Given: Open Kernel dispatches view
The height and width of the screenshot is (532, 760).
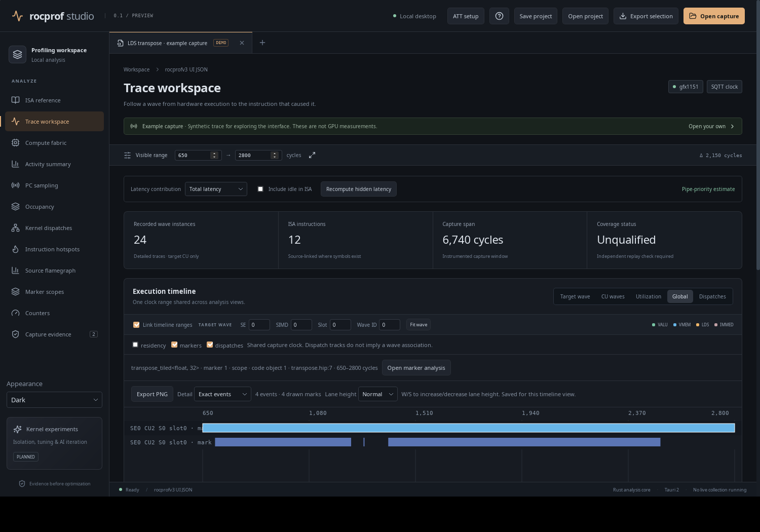Looking at the screenshot, I should pos(54,228).
